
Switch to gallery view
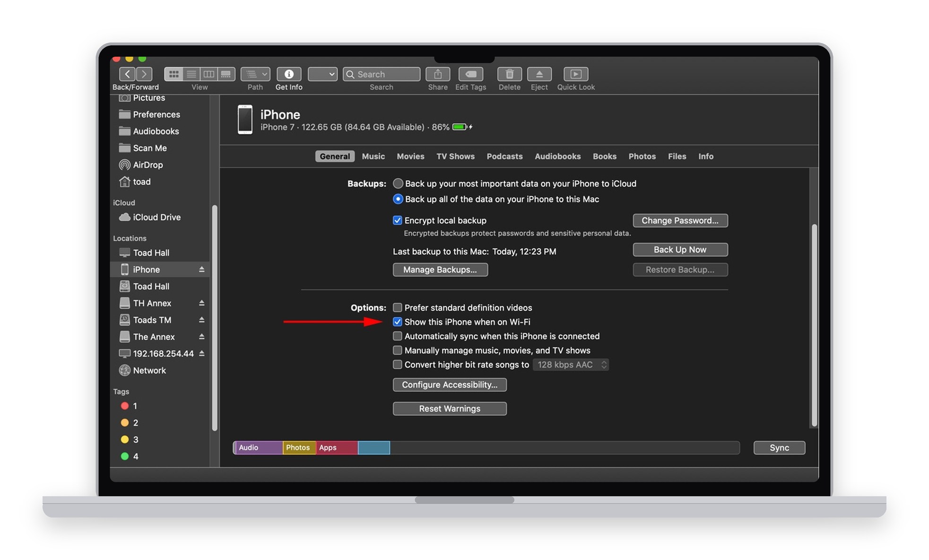226,74
